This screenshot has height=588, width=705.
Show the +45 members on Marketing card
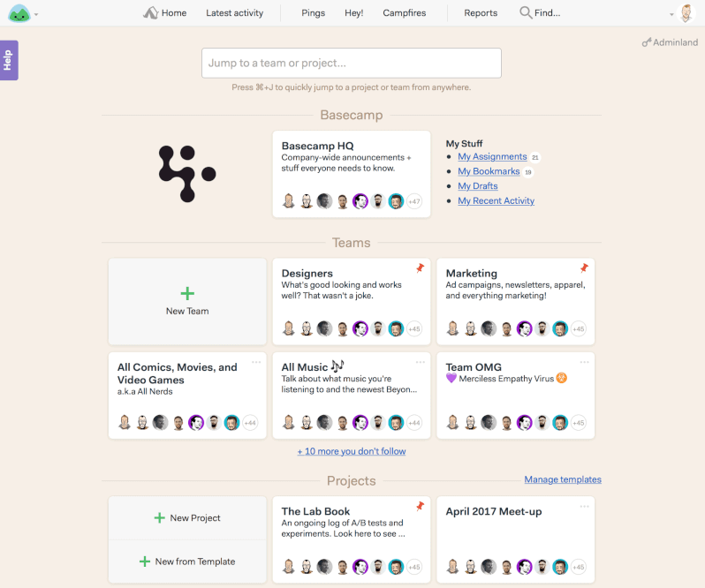pos(578,328)
